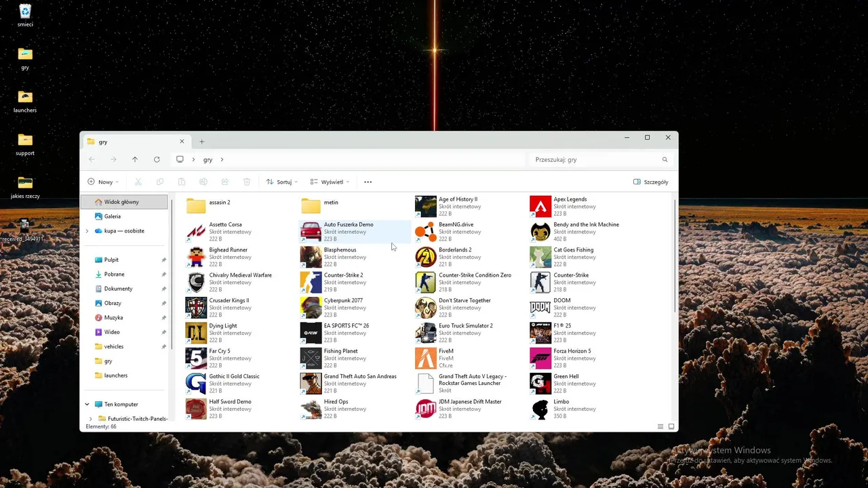Click the address bar device chevron

193,160
